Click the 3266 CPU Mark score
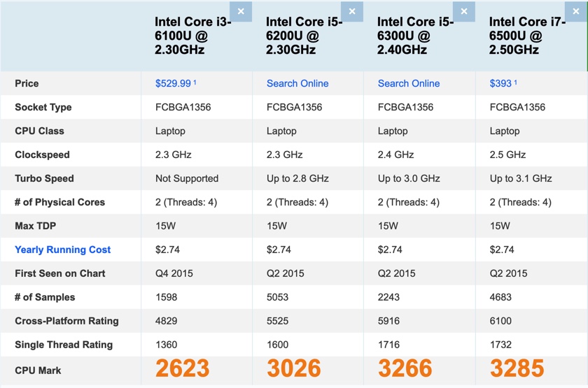This screenshot has height=388, width=588. click(405, 368)
